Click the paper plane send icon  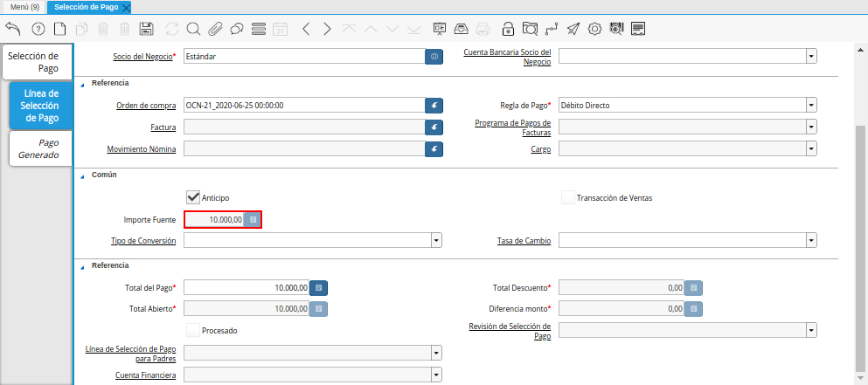pos(573,29)
